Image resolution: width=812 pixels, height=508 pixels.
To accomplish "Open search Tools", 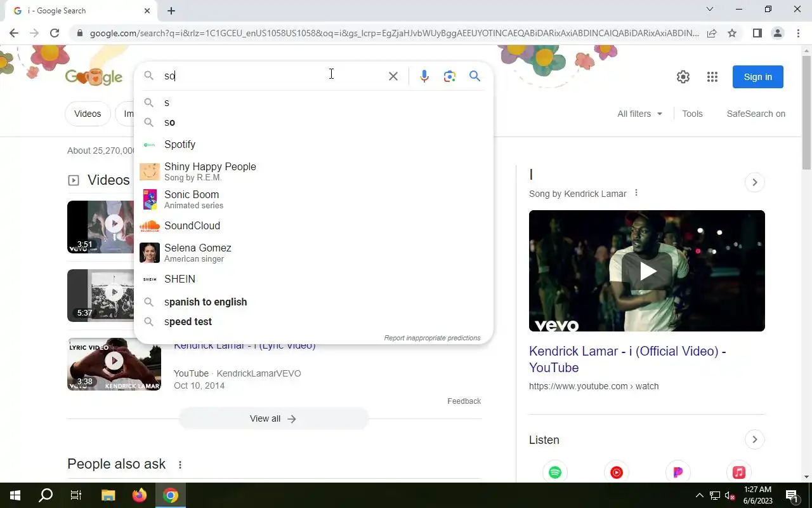I will pos(692,114).
